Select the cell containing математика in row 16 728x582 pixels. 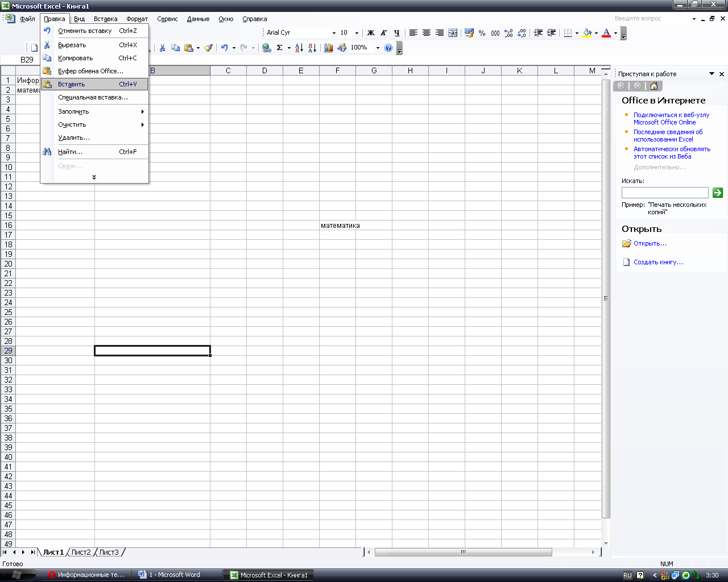(x=337, y=226)
